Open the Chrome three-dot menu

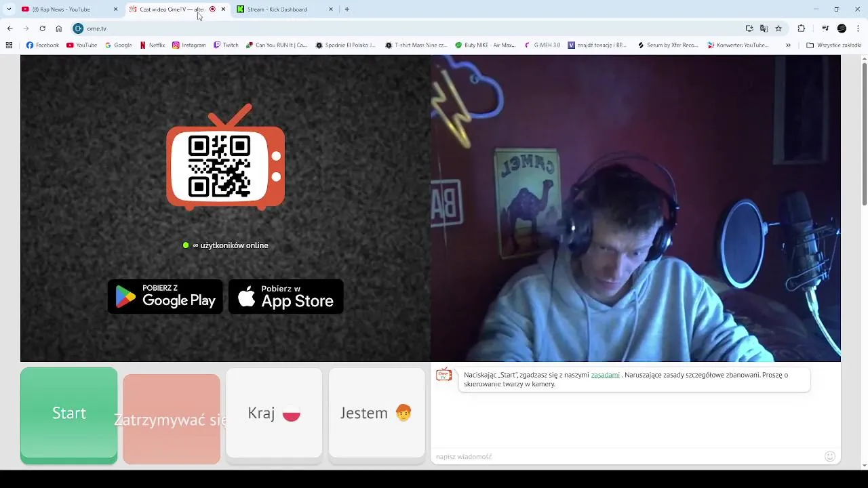858,28
